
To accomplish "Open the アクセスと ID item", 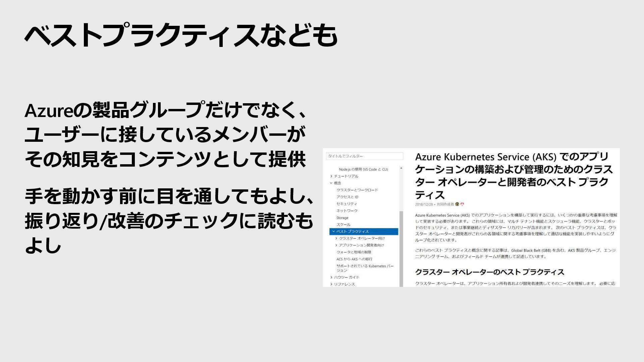I will [x=347, y=197].
